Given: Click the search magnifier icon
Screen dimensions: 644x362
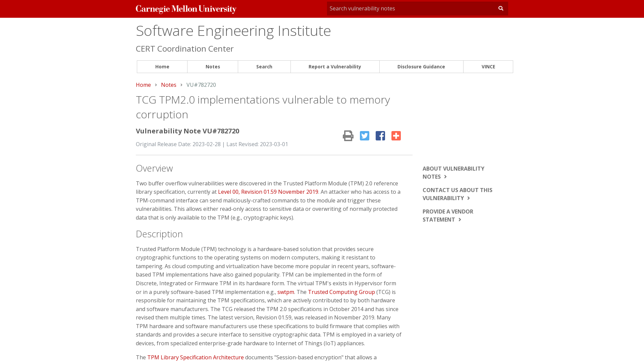Looking at the screenshot, I should (x=501, y=8).
